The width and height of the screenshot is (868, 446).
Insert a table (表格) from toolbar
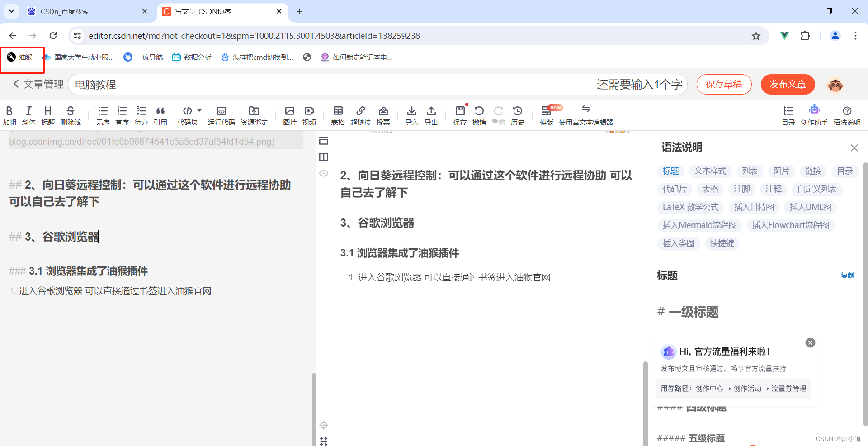pos(338,116)
